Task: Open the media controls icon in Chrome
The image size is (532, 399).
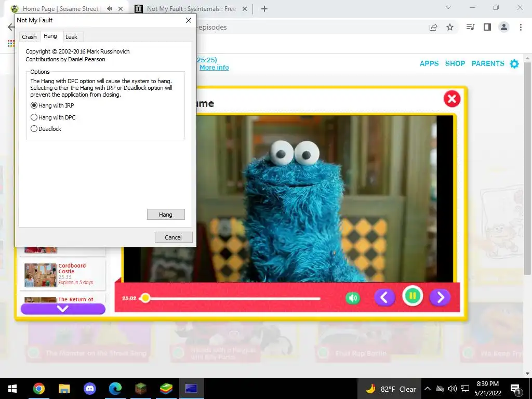Action: (x=470, y=27)
